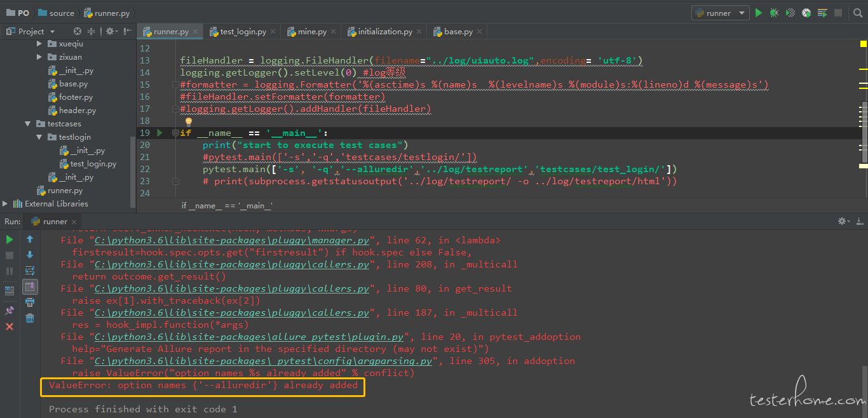This screenshot has width=868, height=418.
Task: Open allure_pytest\plugin.py traceback link
Action: click(x=248, y=337)
